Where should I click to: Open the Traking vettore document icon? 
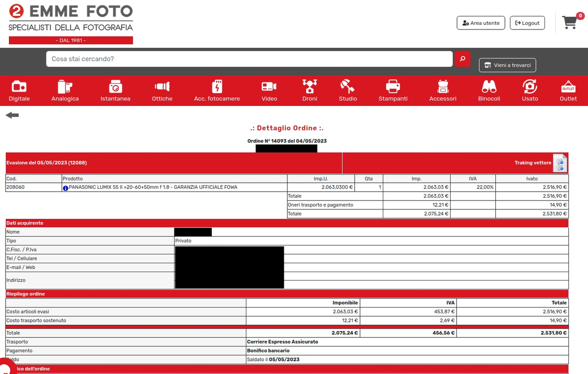point(560,163)
